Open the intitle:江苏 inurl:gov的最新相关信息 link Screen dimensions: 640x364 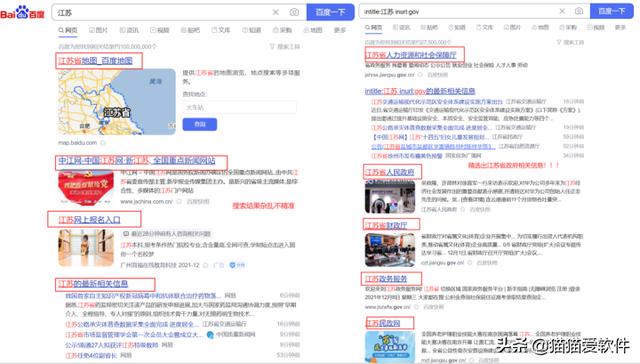(x=420, y=91)
